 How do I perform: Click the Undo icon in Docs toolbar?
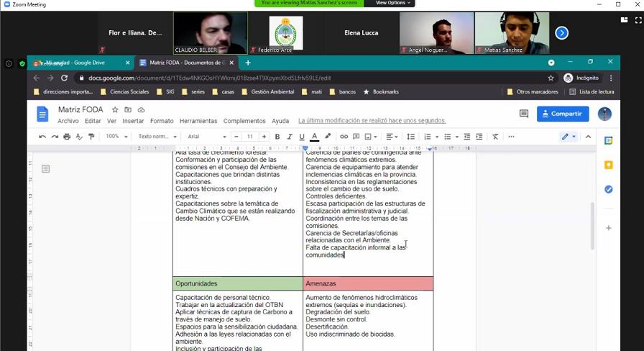42,137
